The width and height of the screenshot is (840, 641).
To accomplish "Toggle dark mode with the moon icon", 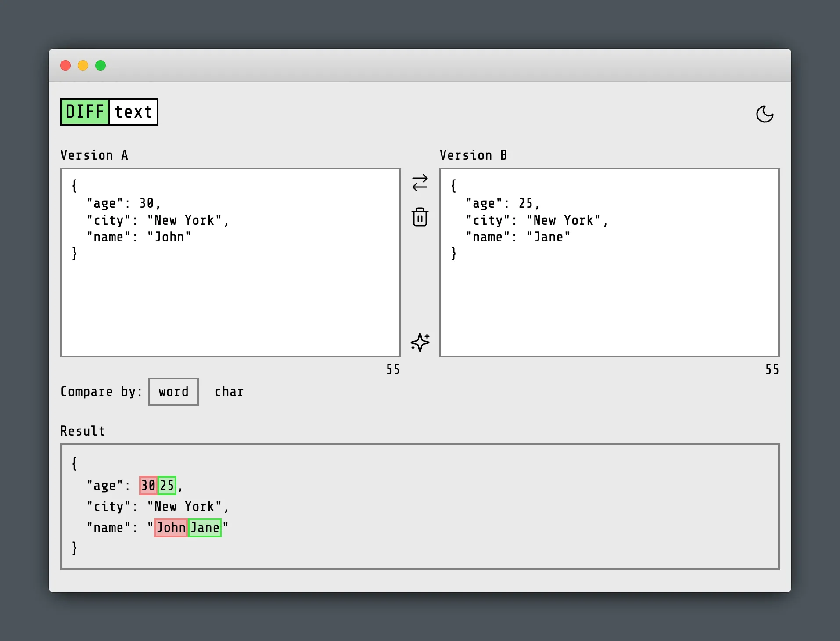I will point(765,114).
